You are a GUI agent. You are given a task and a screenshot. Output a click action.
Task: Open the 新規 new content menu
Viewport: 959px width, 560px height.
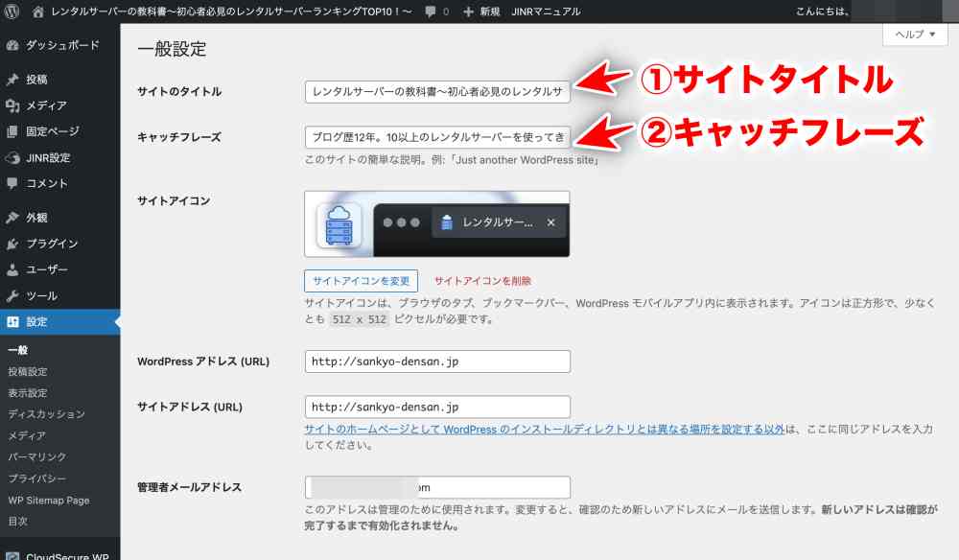481,12
